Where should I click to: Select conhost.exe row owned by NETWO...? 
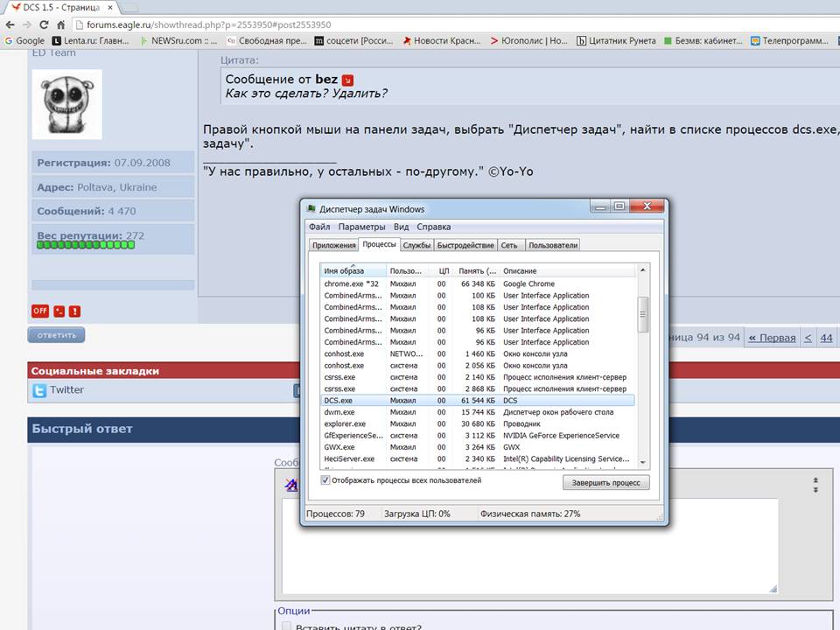coord(478,354)
